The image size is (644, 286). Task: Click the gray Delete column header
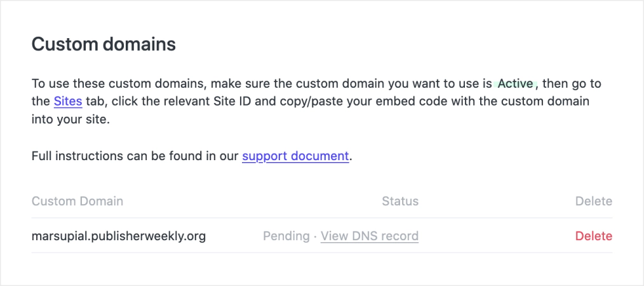coord(593,201)
